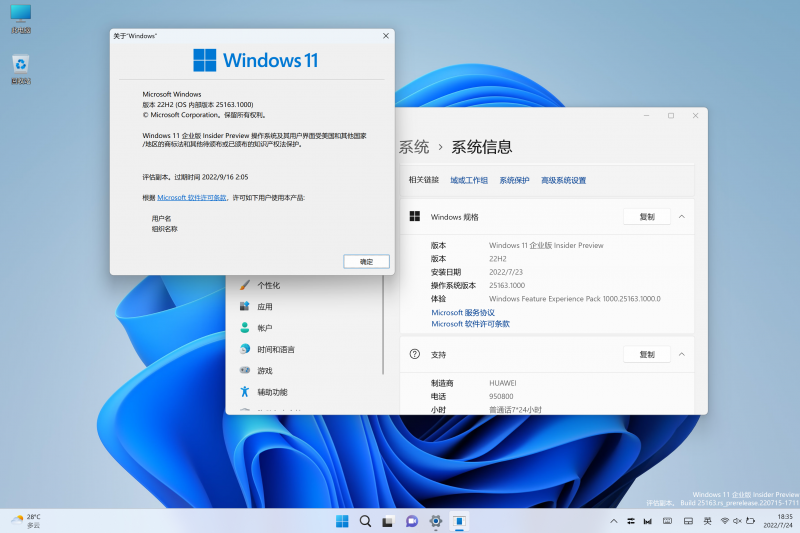
Task: Click the battery tray icon
Action: click(x=750, y=521)
